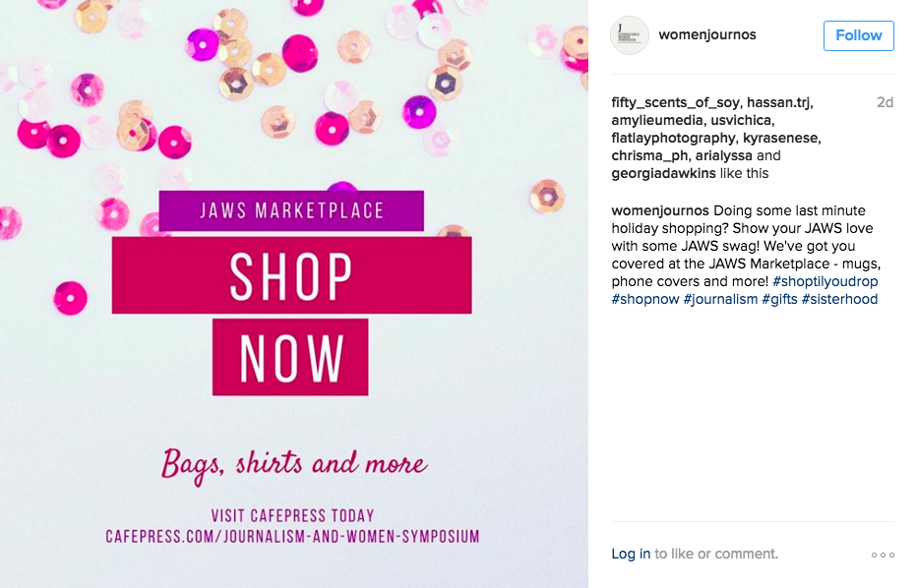Click the JAWS Marketplace Shop Now post image
The height and width of the screenshot is (588, 917).
click(293, 294)
